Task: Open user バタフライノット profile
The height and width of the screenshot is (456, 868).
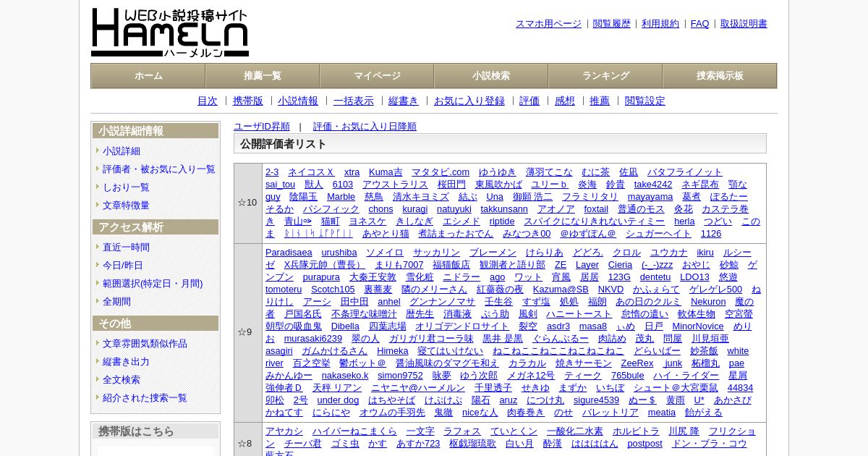Action: click(x=684, y=172)
